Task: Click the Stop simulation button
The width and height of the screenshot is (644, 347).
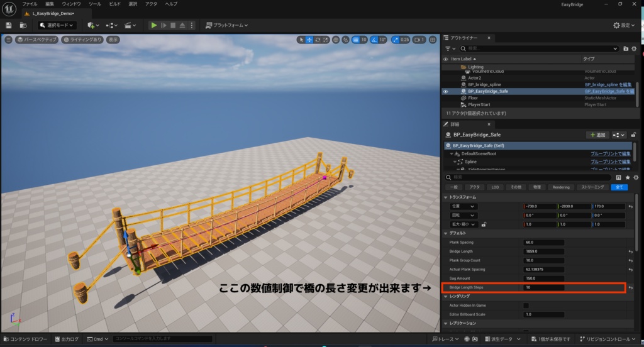Action: 173,26
